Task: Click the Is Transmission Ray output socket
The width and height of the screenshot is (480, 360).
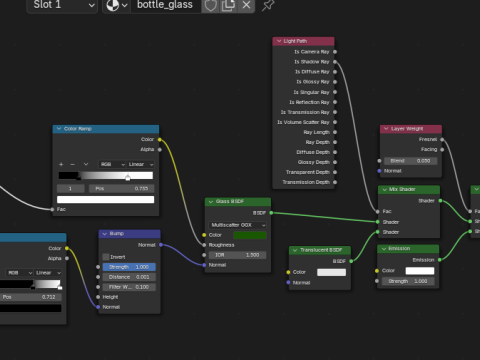Action: [335, 112]
